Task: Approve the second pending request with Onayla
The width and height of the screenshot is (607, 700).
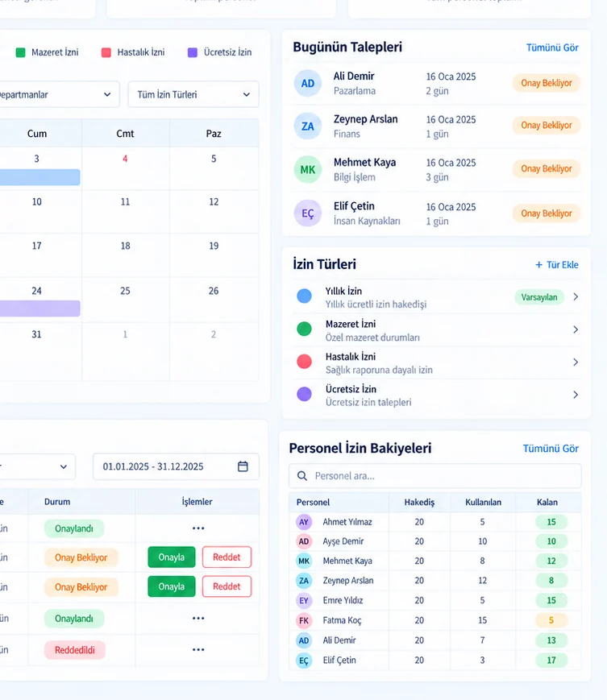Action: pos(172,586)
